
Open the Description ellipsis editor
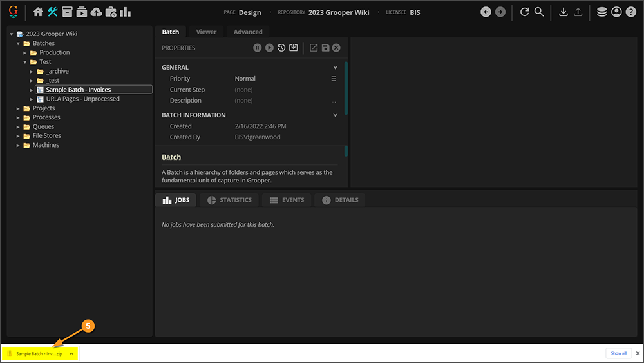[x=334, y=101]
